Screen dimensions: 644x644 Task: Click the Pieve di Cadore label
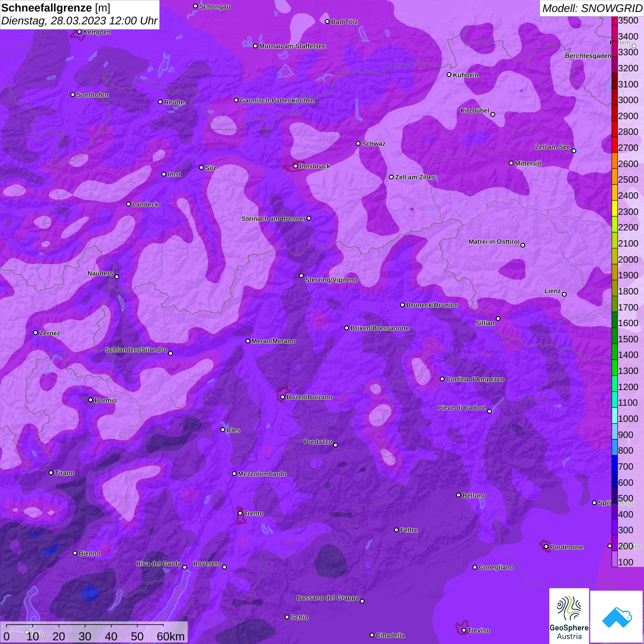tap(462, 408)
